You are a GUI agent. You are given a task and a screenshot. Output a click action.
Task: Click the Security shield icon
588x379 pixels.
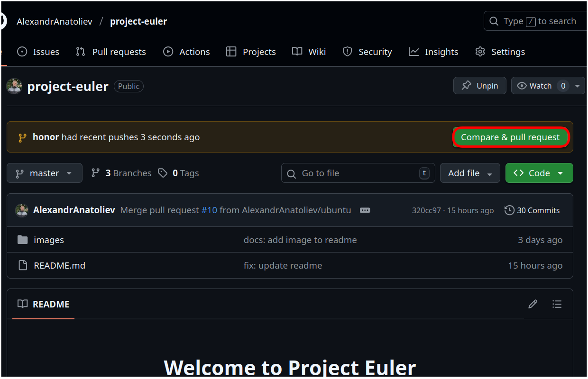point(348,52)
